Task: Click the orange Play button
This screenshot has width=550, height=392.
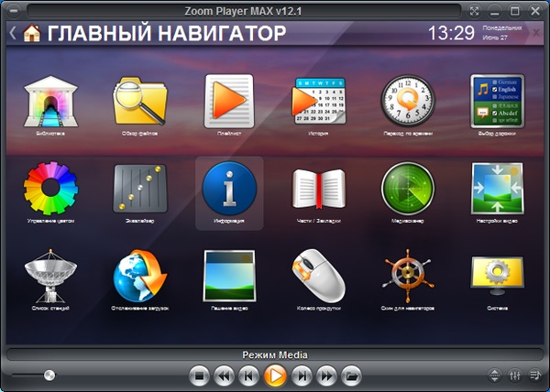Action: (x=274, y=375)
